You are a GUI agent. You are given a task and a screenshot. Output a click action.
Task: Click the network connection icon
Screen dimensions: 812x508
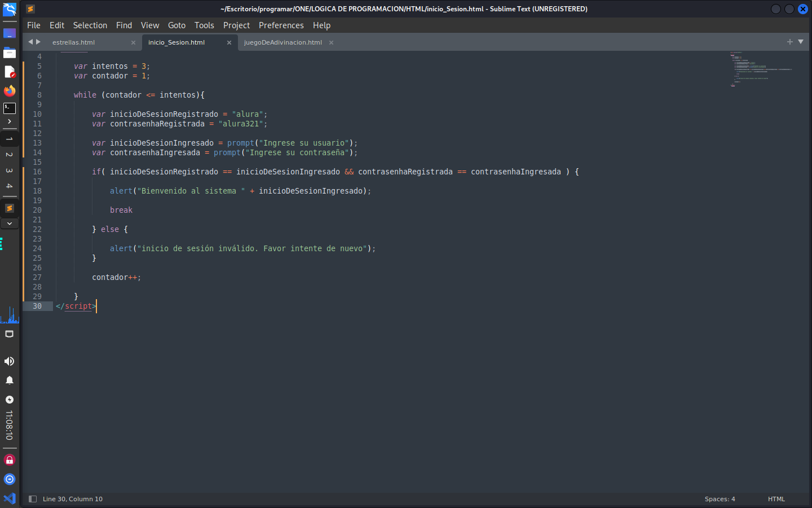click(x=10, y=334)
